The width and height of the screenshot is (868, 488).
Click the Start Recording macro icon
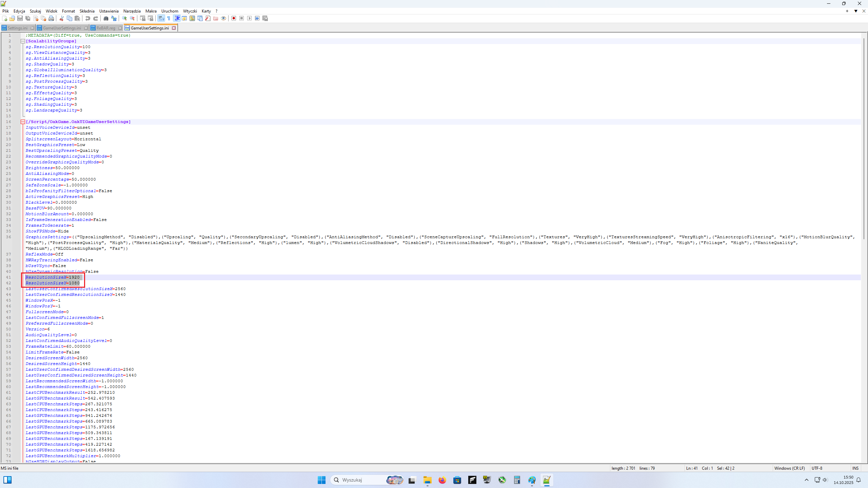[x=234, y=18]
